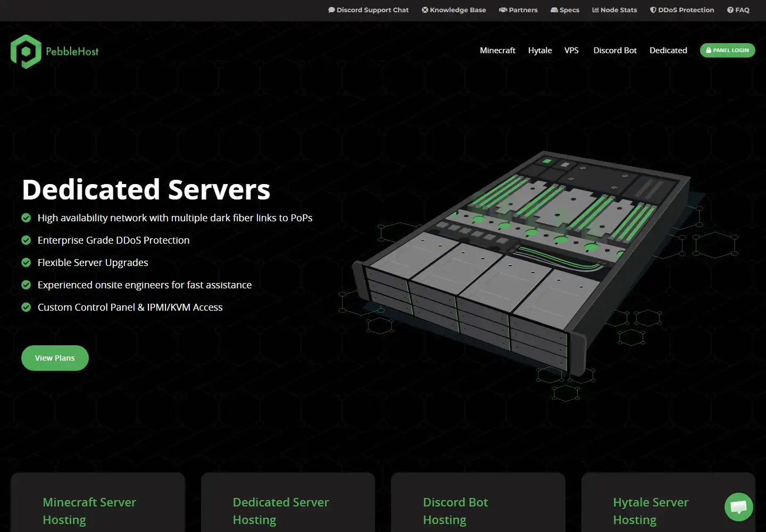
Task: Click checkmark beside Enterprise Grade DDoS Protection
Action: click(x=26, y=240)
